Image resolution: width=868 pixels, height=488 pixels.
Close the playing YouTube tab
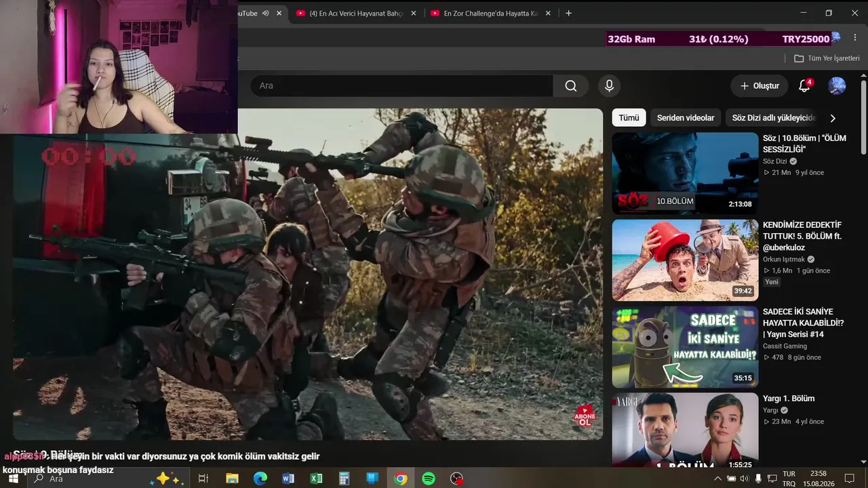279,14
